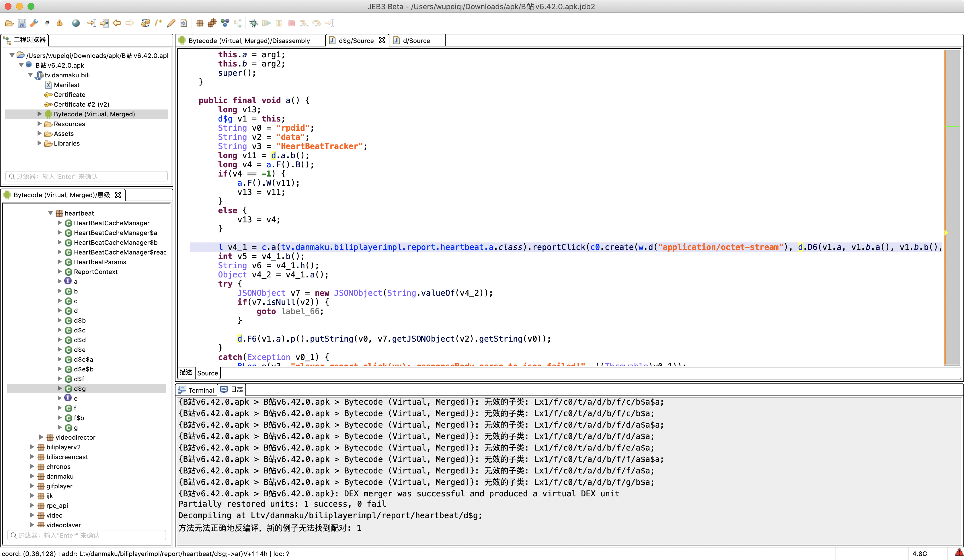This screenshot has height=560, width=964.
Task: Select the 工程浏览器 project explorer tab
Action: coord(25,40)
